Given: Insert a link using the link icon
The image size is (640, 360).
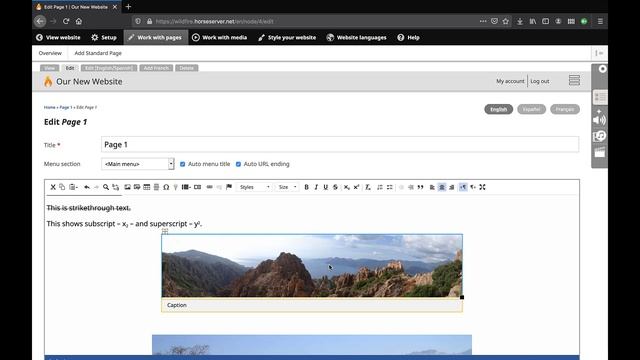Looking at the screenshot, I should coord(209,187).
